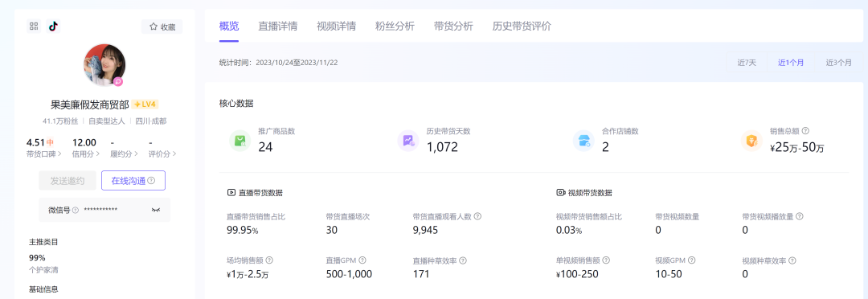Switch to the 视频详情 tab
Viewport: 868px width, 299px height.
[336, 26]
